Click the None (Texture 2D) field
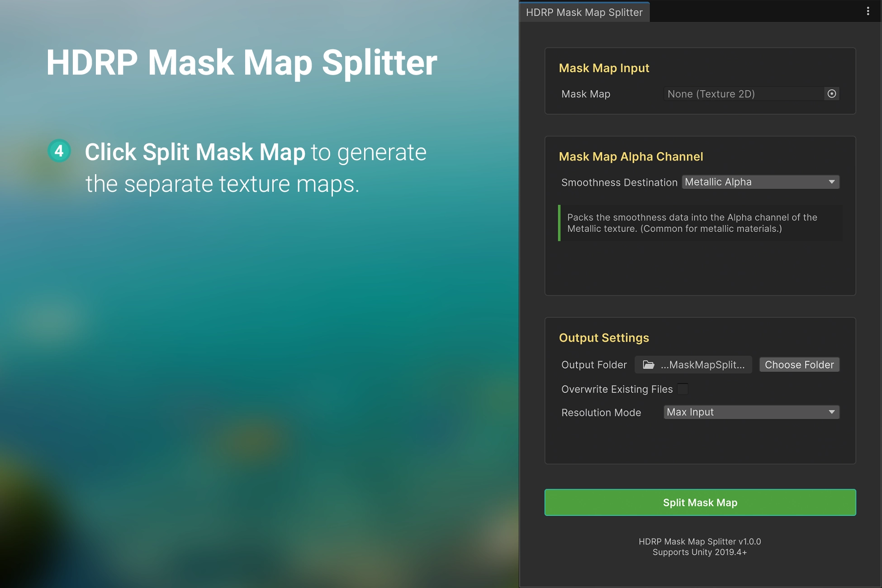 (742, 94)
